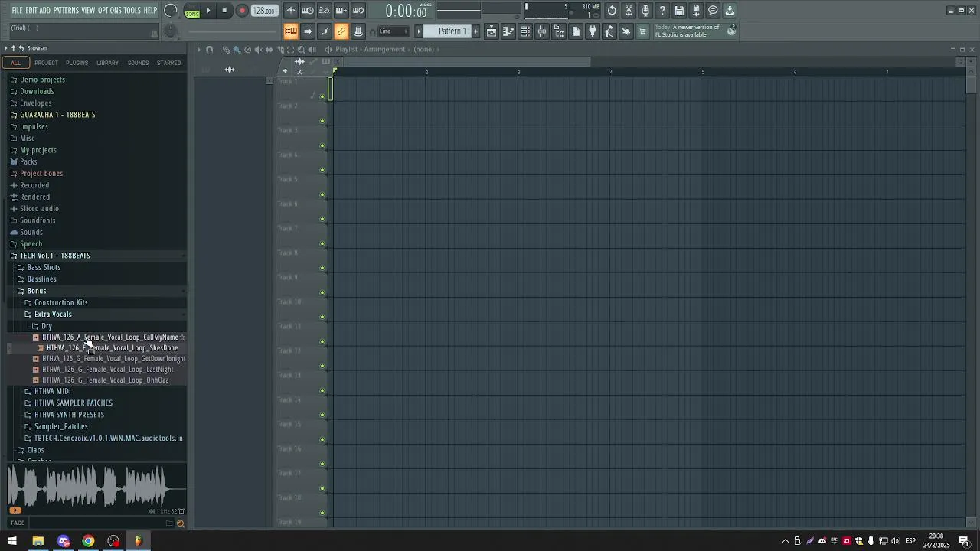Expand the HTHVA MIDI folder

[x=52, y=392]
